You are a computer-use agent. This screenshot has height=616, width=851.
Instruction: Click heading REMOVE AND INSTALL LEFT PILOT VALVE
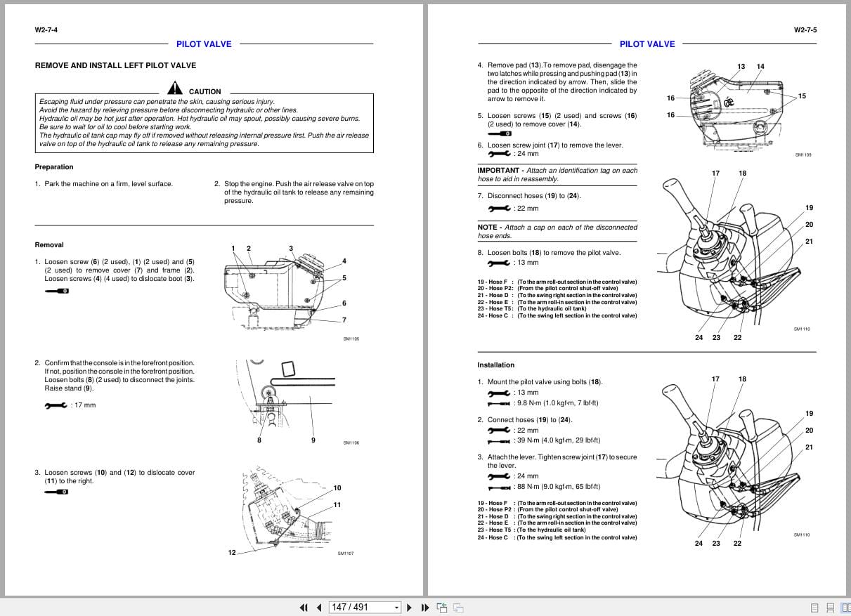point(116,65)
